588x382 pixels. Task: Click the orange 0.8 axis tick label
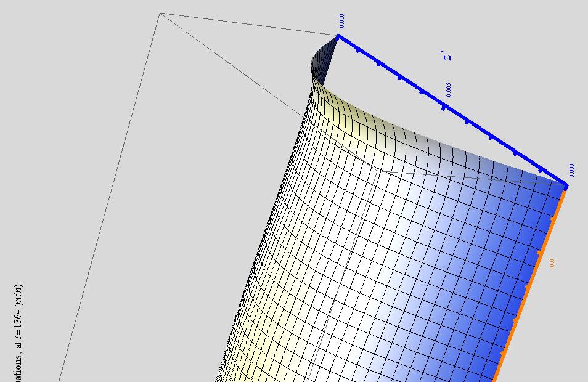point(552,263)
